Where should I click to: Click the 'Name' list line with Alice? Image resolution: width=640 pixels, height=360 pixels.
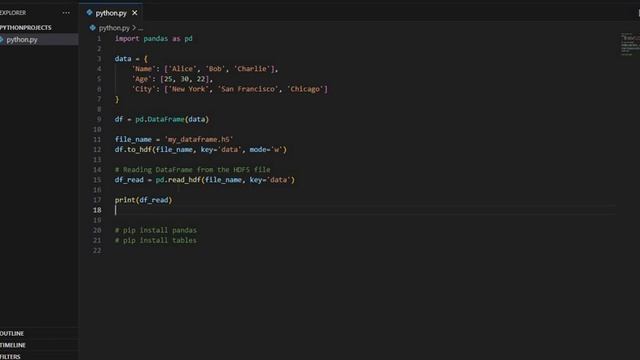pyautogui.click(x=205, y=69)
